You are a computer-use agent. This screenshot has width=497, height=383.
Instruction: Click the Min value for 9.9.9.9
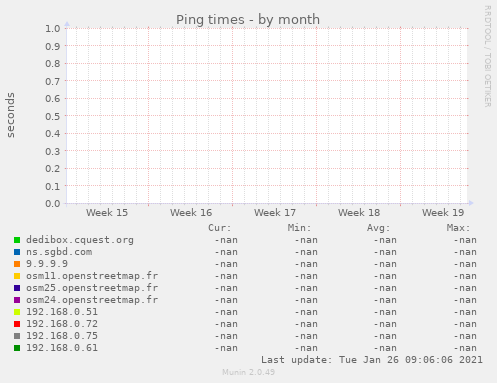point(306,264)
